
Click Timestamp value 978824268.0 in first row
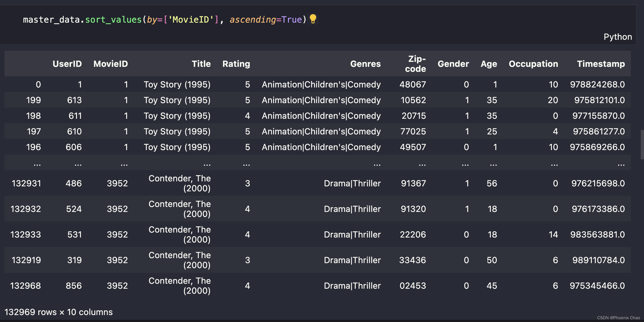[597, 84]
